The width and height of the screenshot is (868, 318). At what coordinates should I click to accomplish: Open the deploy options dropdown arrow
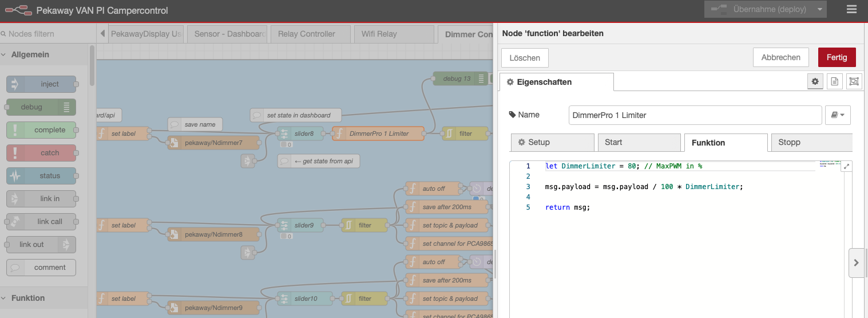[x=821, y=10]
